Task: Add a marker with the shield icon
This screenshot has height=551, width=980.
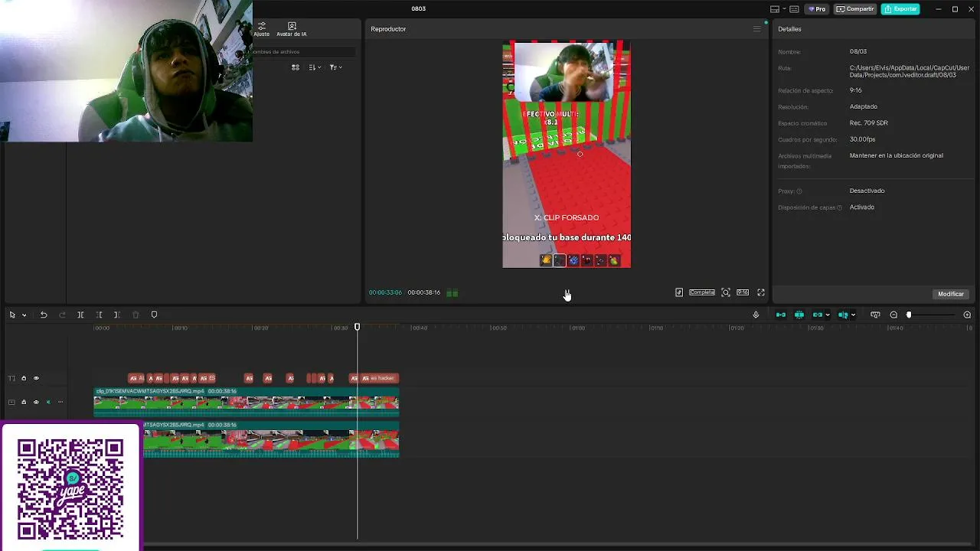Action: [x=154, y=315]
